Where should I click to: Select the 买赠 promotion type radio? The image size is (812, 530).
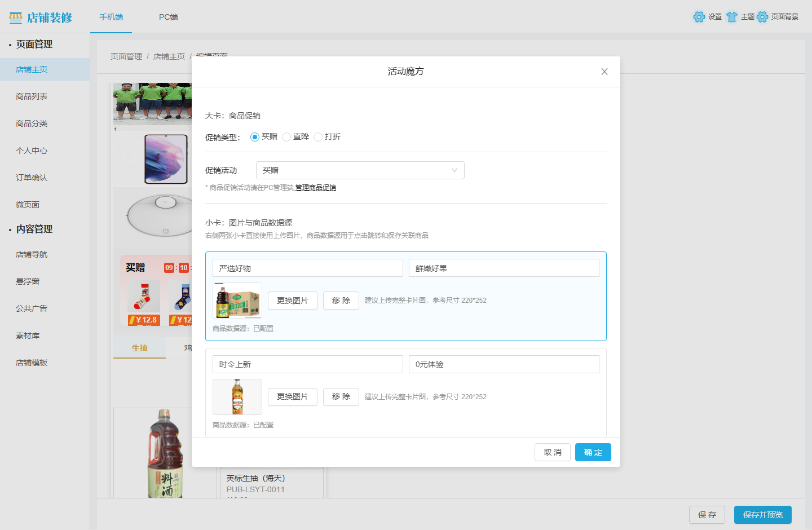(255, 137)
